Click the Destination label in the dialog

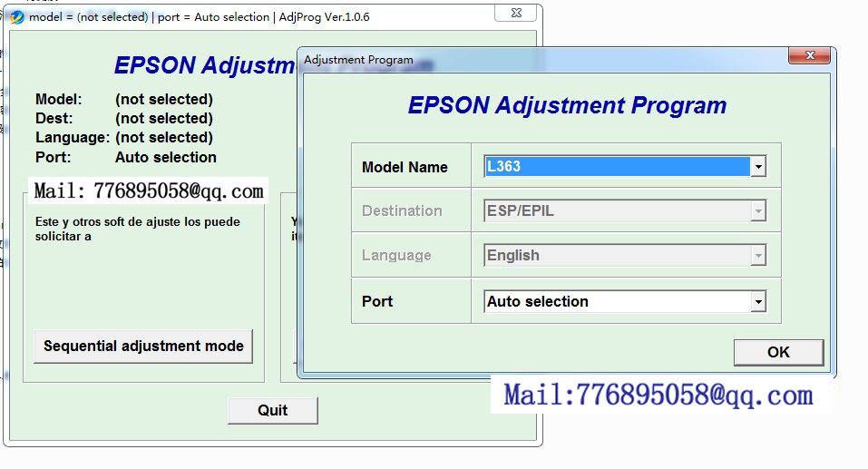pos(402,211)
